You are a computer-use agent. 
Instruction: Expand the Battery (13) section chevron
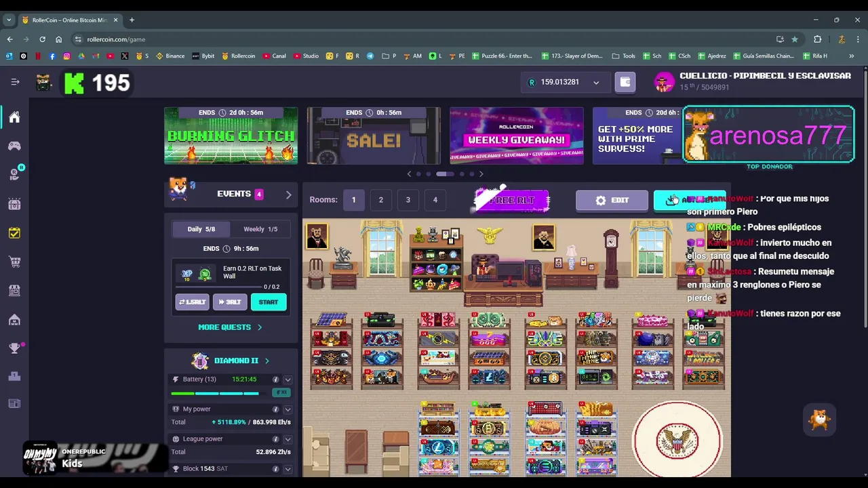click(288, 380)
